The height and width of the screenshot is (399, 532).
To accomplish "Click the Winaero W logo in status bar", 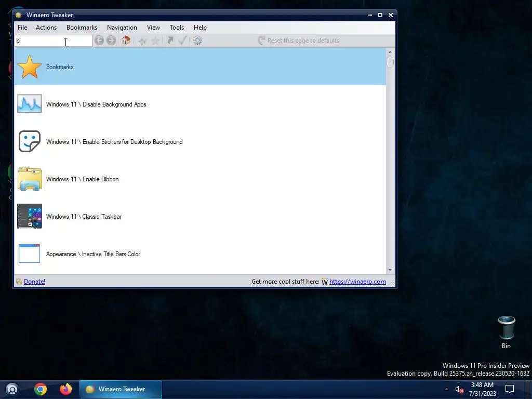I will pyautogui.click(x=325, y=282).
